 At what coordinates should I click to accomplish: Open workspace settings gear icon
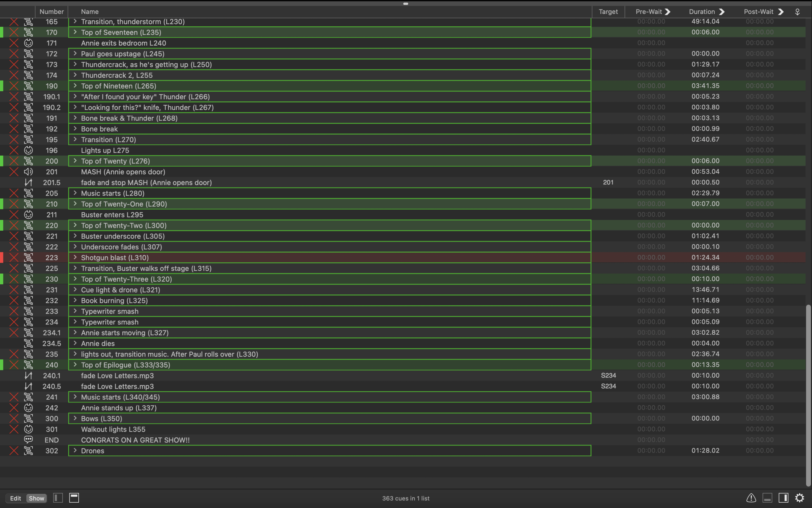click(799, 498)
